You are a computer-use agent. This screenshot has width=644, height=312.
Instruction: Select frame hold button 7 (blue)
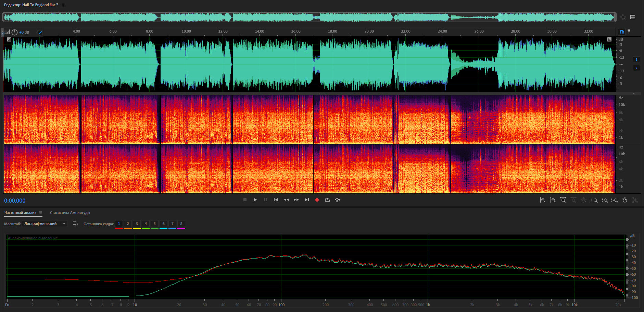pos(172,224)
